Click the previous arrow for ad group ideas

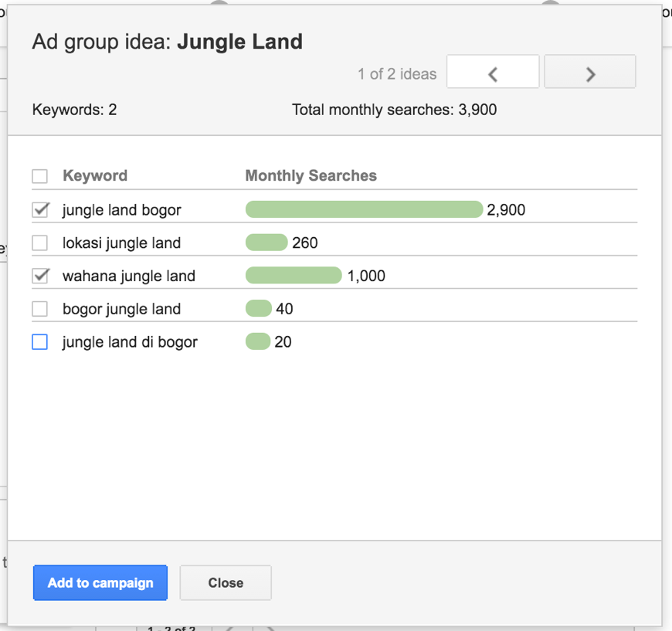[x=493, y=71]
